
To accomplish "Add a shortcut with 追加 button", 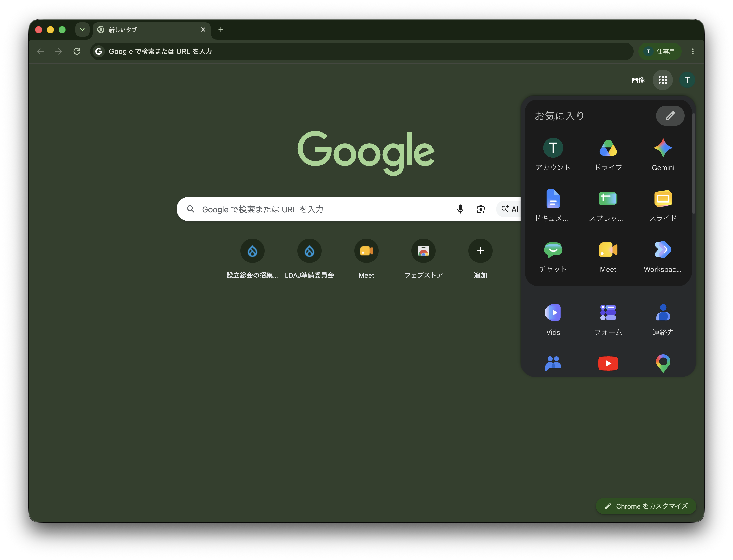I will [481, 259].
